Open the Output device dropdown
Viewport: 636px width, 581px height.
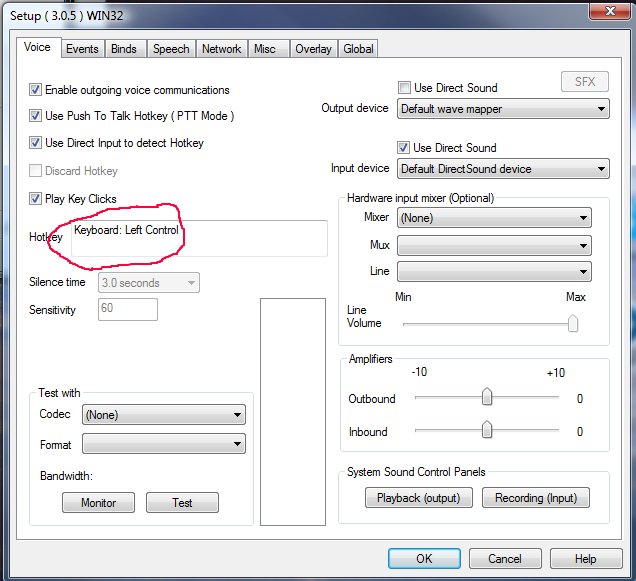click(x=503, y=108)
